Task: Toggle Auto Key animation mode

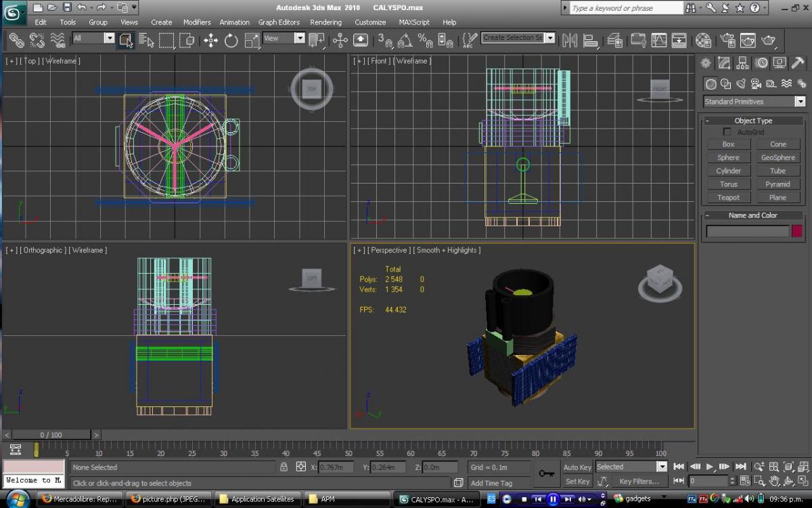Action: click(x=577, y=467)
